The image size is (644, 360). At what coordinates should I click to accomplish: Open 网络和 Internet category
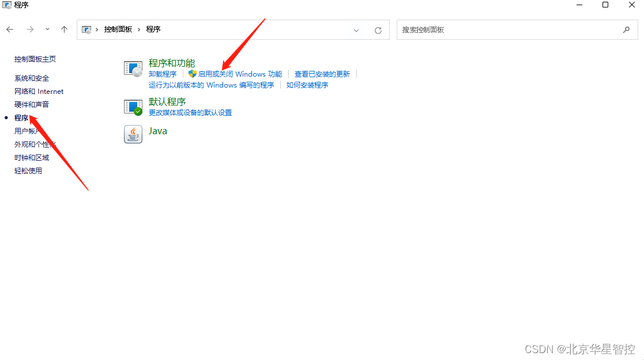[x=39, y=91]
